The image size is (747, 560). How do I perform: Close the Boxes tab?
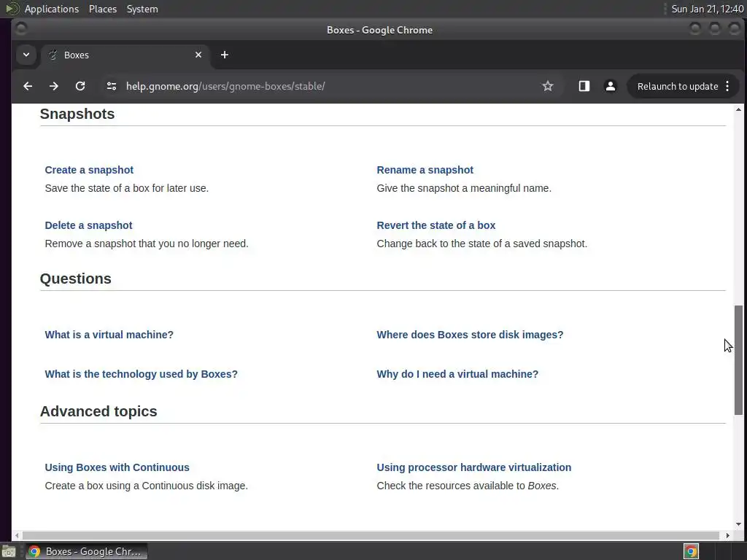click(198, 55)
